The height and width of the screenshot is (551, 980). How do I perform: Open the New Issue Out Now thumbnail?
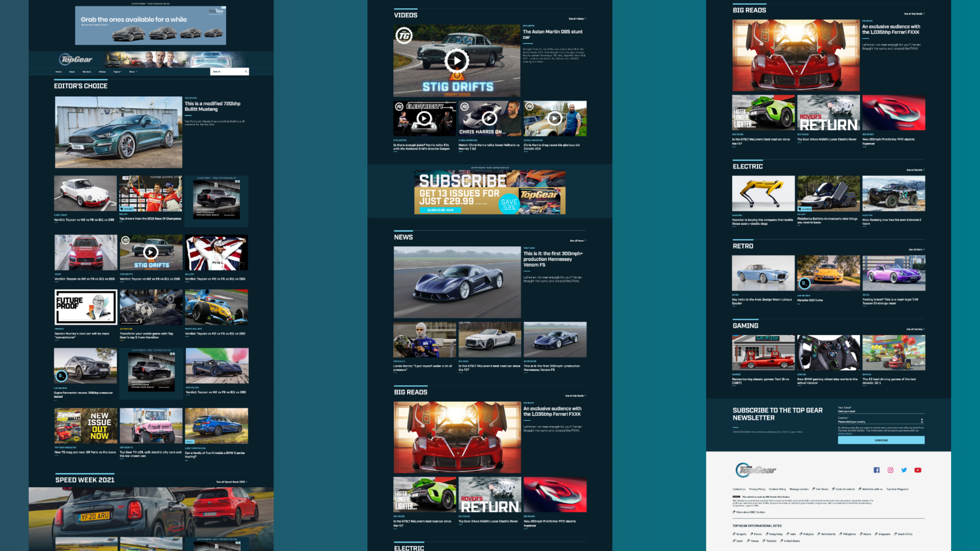tap(86, 426)
